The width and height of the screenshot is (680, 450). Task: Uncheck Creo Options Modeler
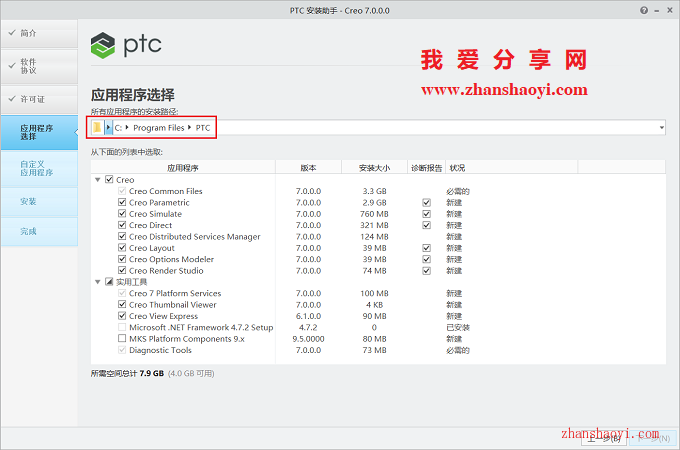[x=122, y=259]
